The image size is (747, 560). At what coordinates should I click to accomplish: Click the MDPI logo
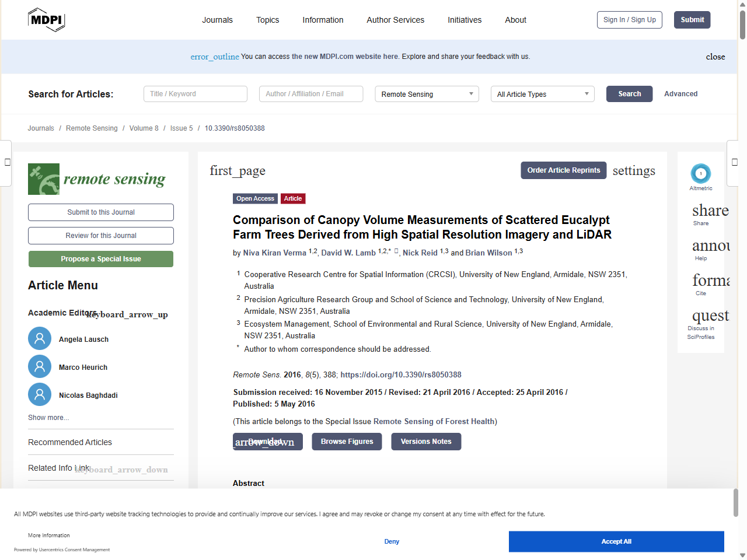46,20
